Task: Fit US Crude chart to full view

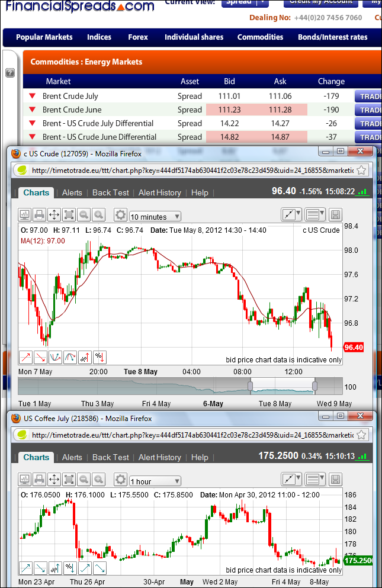Action: 69,215
